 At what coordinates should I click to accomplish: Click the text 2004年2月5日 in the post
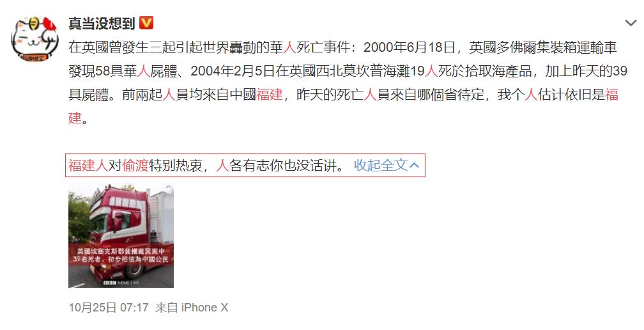click(233, 71)
